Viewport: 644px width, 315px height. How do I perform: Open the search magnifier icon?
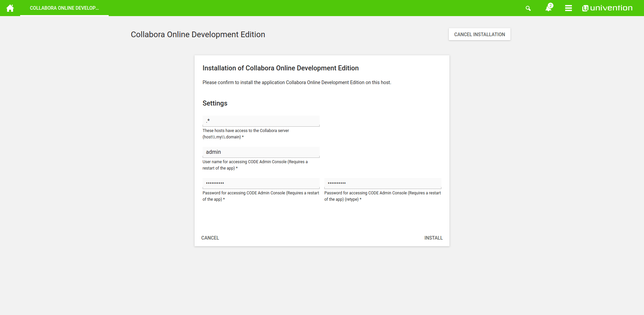(x=528, y=8)
